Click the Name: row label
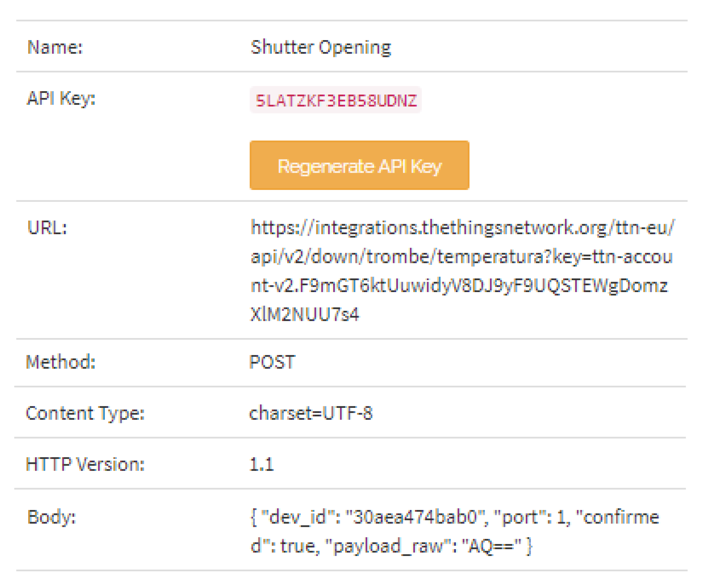 pos(55,47)
